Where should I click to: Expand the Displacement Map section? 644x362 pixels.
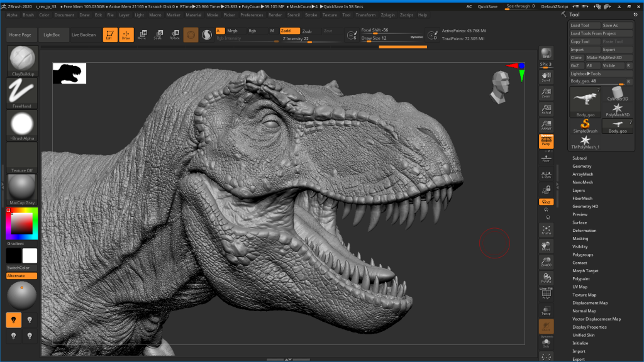tap(590, 303)
